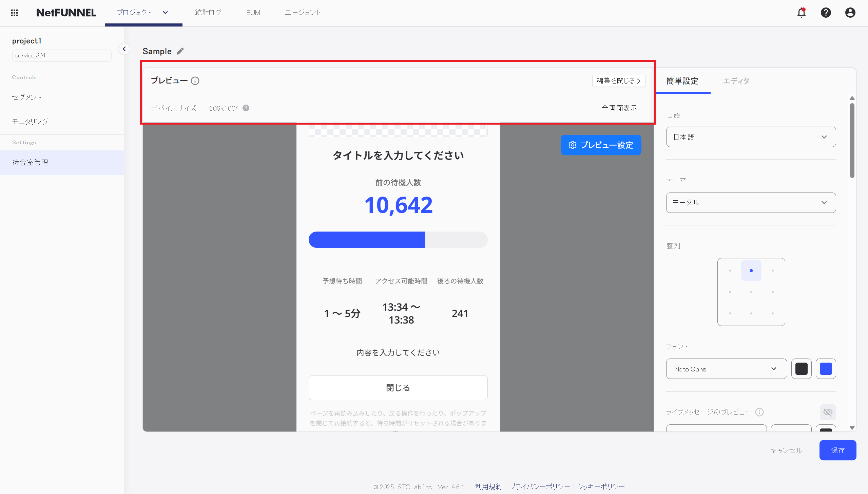This screenshot has width=868, height=494.
Task: Select the bottom-right alignment dot
Action: [772, 313]
